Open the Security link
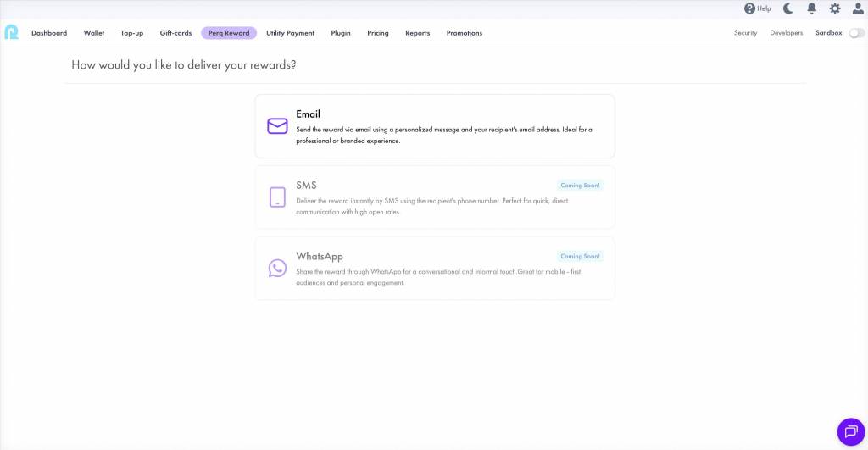This screenshot has width=868, height=450. click(x=745, y=33)
